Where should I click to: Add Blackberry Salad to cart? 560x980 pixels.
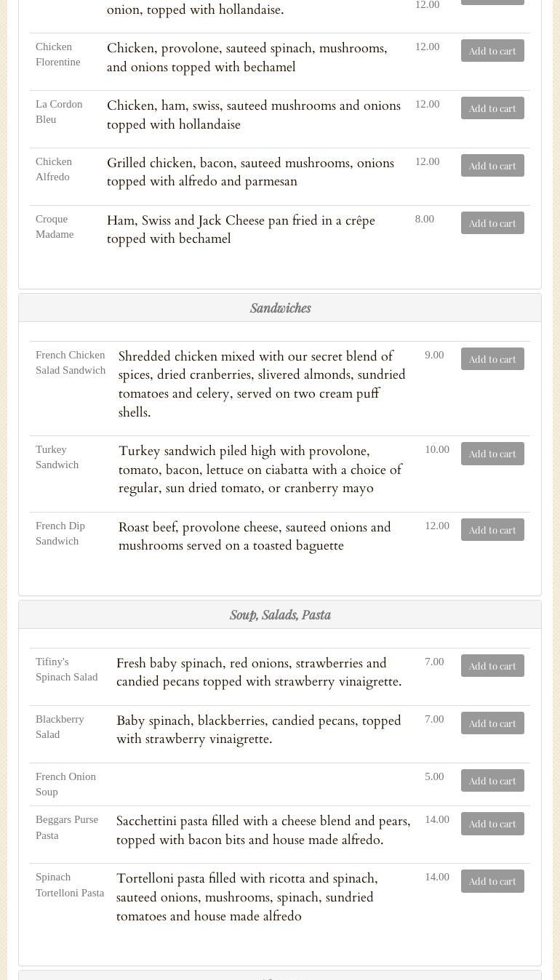(492, 723)
